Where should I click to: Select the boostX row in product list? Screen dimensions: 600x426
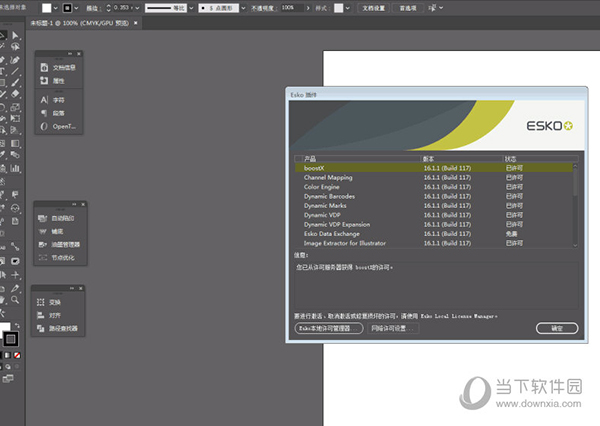pos(434,168)
